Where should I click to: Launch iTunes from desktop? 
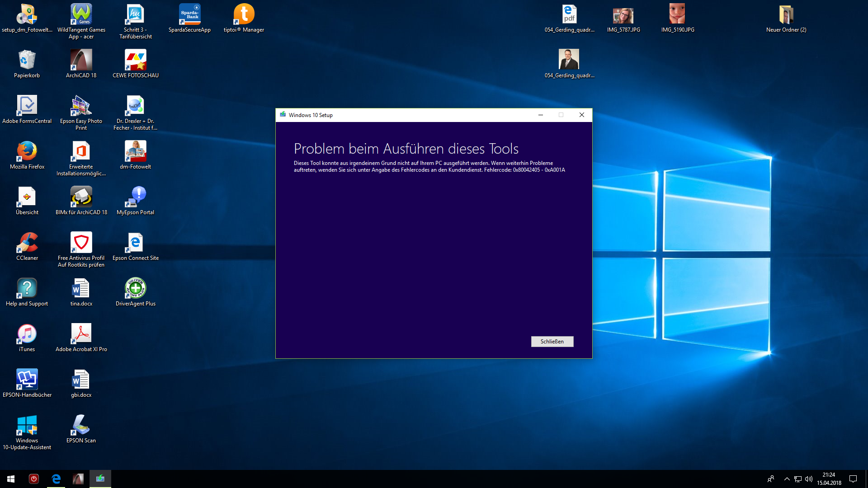tap(27, 338)
